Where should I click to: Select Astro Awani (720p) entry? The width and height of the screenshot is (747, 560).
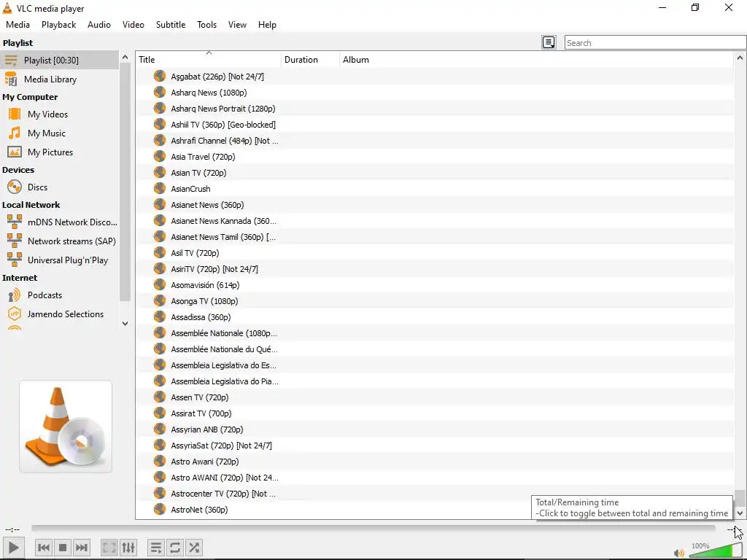pos(205,462)
